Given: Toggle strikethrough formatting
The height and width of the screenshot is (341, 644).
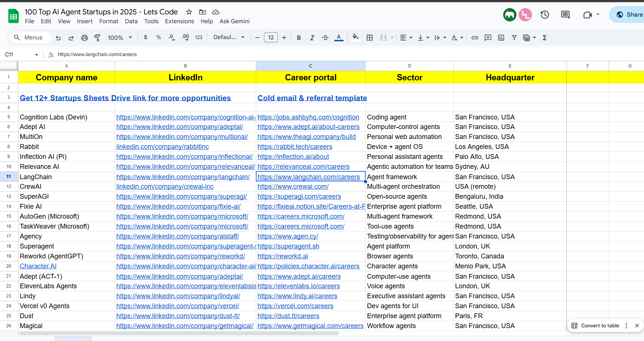Looking at the screenshot, I should [x=326, y=38].
